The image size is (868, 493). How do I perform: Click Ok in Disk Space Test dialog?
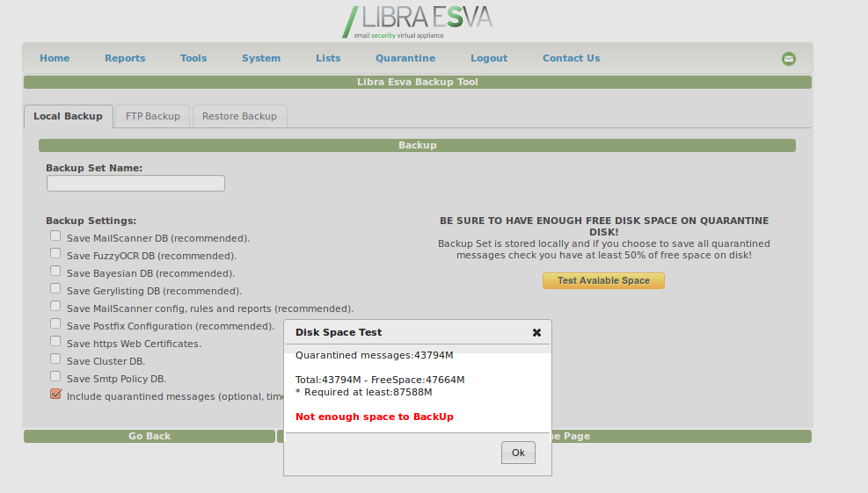tap(518, 453)
